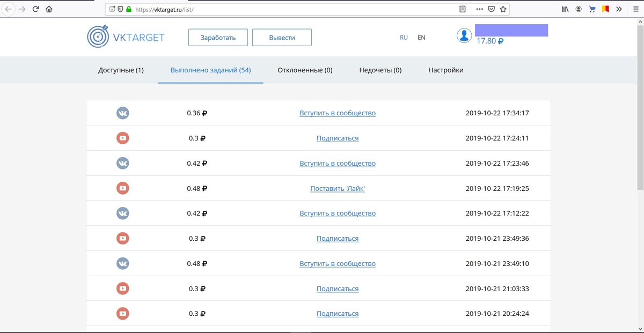Open the Firefox account icon in toolbar
The image size is (644, 333).
(x=579, y=9)
